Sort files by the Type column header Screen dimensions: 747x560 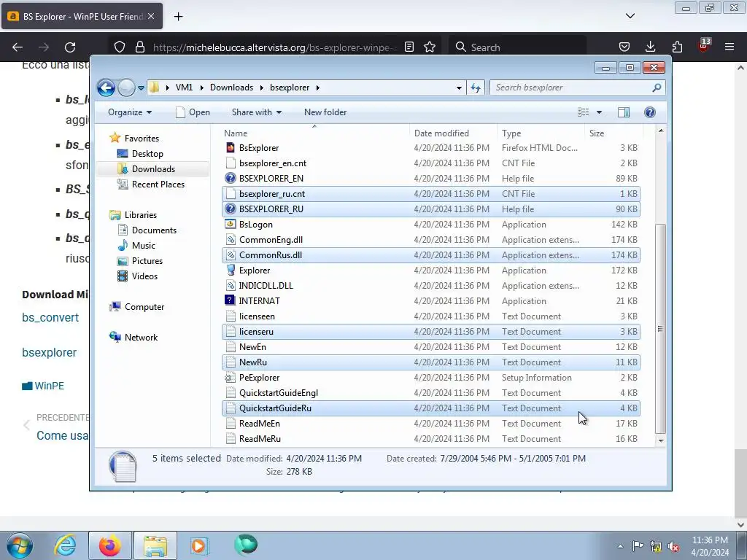click(541, 133)
